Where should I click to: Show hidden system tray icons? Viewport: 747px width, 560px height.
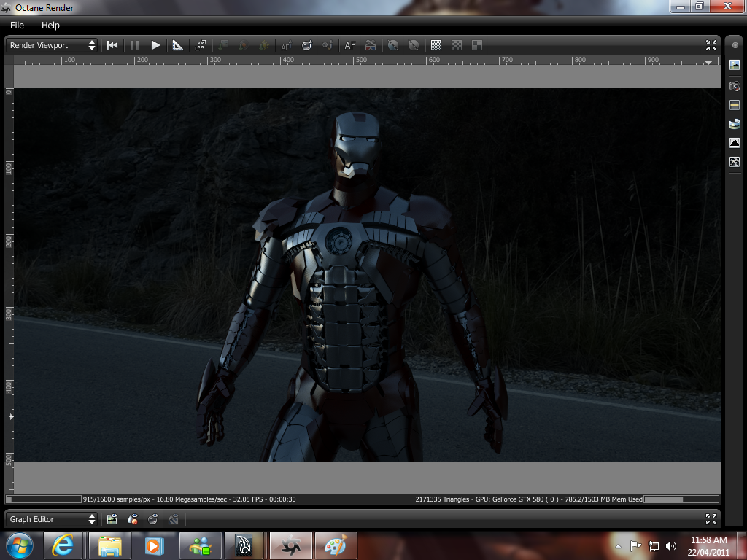(618, 546)
